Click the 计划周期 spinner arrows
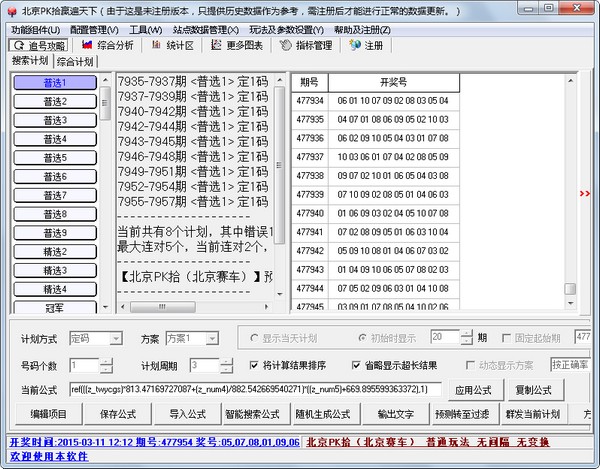Screen dimensions: 600x469 (227, 366)
